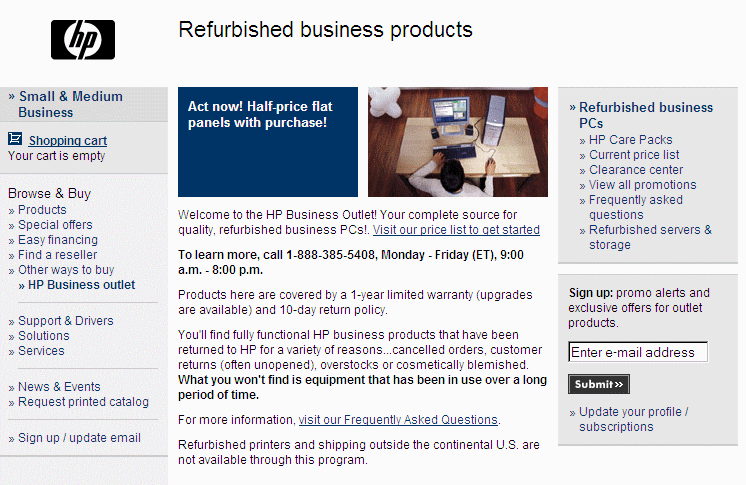Go to Clearance center

(636, 170)
